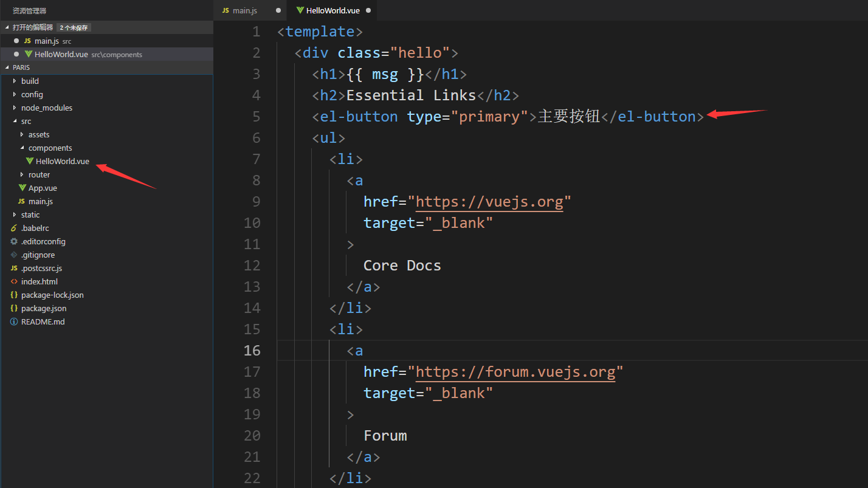Click the Vue icon next to App.vue
This screenshot has height=488, width=868.
(23, 188)
